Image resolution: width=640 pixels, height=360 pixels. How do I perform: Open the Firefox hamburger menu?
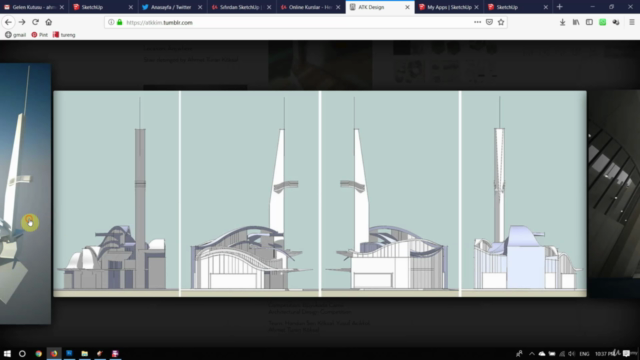coord(632,22)
